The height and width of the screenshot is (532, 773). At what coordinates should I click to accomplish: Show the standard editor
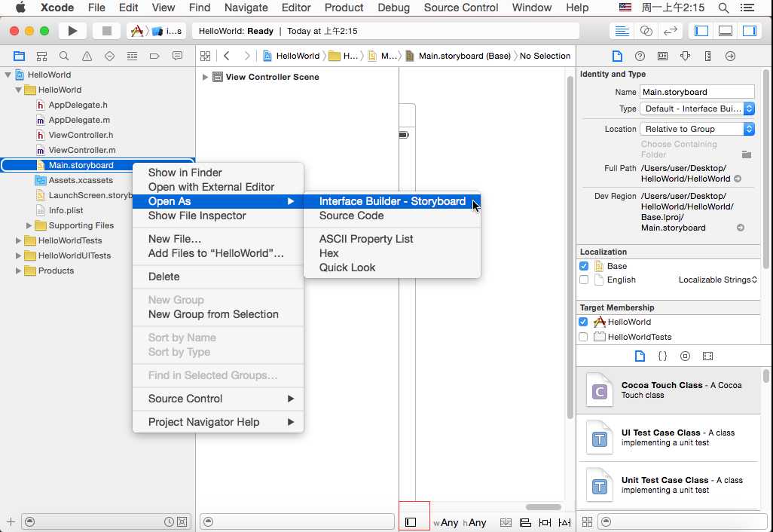622,31
